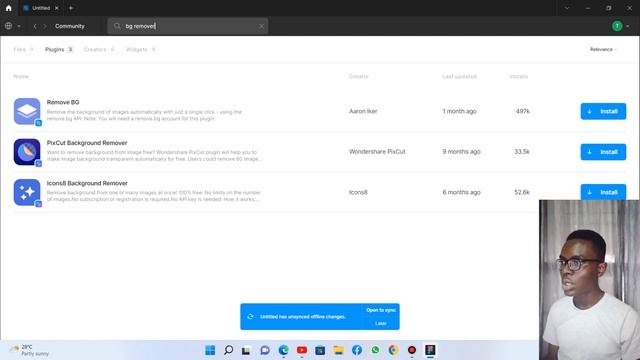
Task: Dismiss sync notification with Later
Action: tap(380, 323)
